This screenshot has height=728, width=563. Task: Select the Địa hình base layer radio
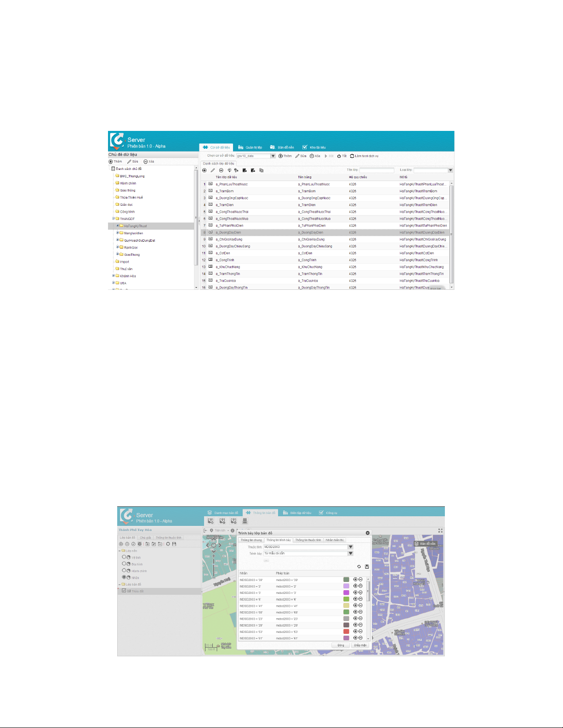point(124,564)
